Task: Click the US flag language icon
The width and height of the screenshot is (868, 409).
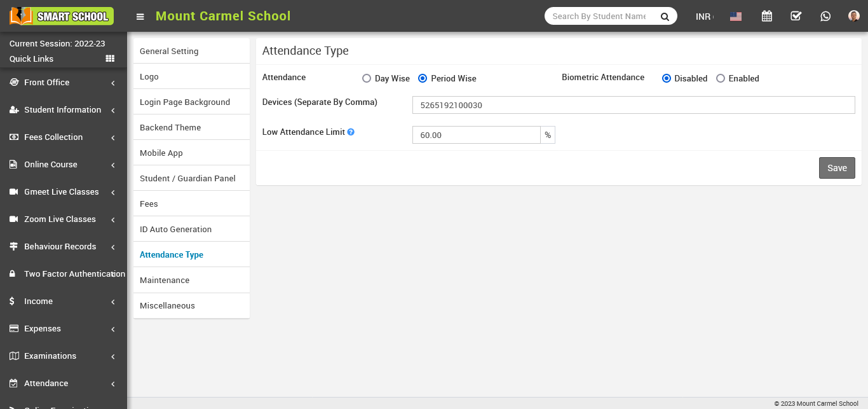Action: coord(736,17)
